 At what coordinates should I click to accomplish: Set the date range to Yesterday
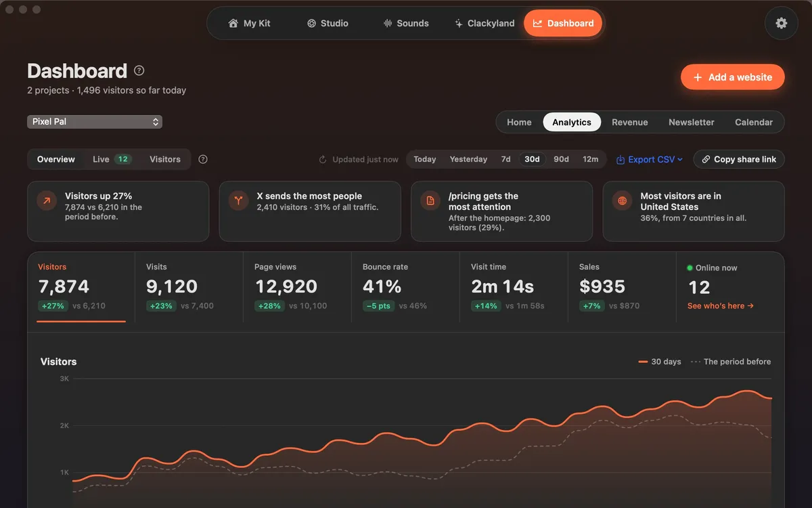pyautogui.click(x=468, y=159)
